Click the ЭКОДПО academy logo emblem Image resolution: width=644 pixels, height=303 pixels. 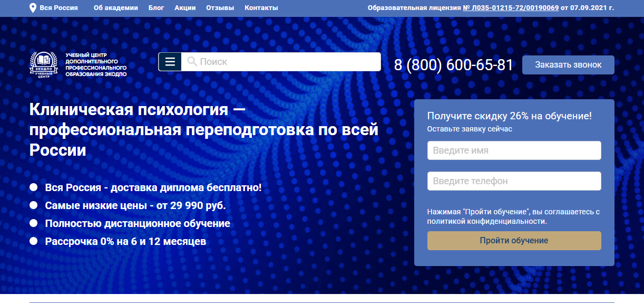tap(44, 65)
